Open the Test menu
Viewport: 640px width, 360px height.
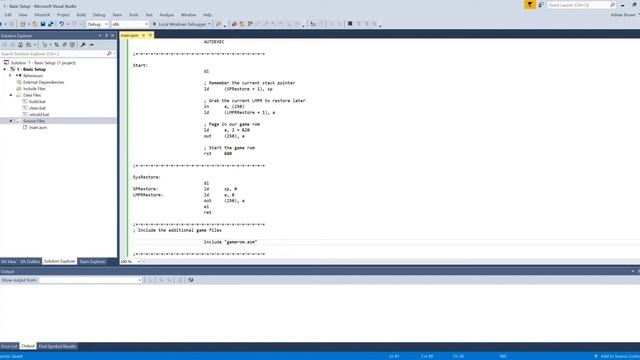pyautogui.click(x=149, y=15)
